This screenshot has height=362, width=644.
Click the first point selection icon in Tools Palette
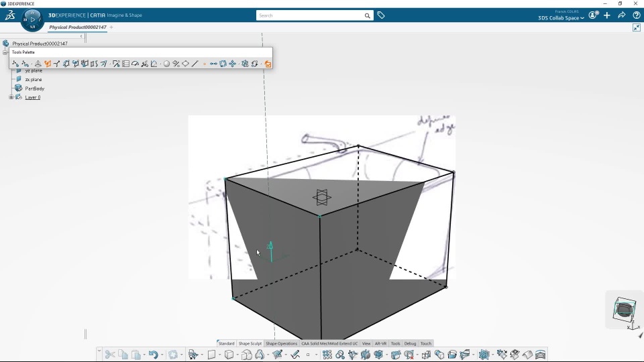(15, 64)
